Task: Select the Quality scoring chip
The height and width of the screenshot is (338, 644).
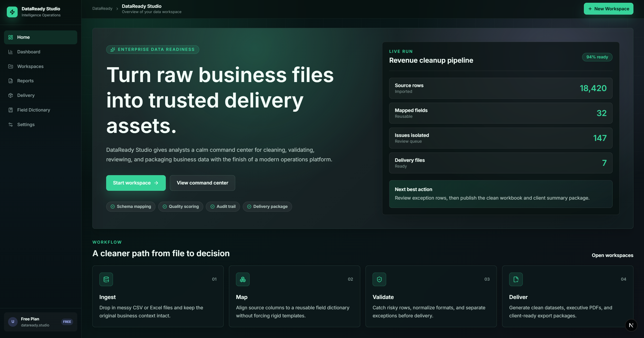Action: (181, 207)
